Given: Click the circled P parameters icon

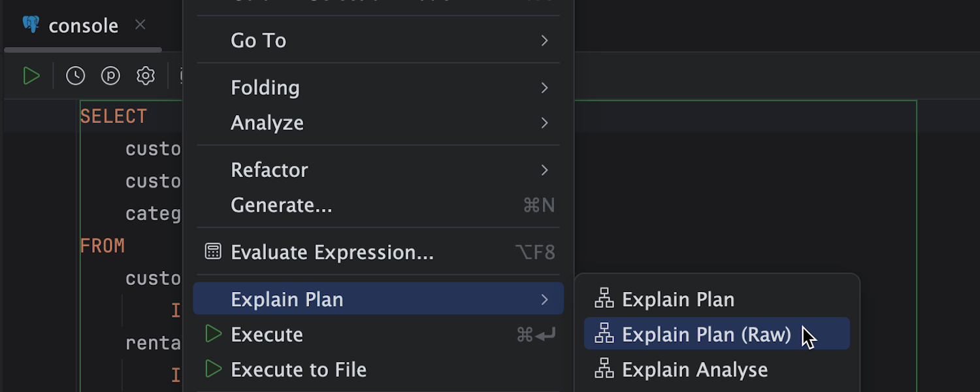Looking at the screenshot, I should pos(110,76).
